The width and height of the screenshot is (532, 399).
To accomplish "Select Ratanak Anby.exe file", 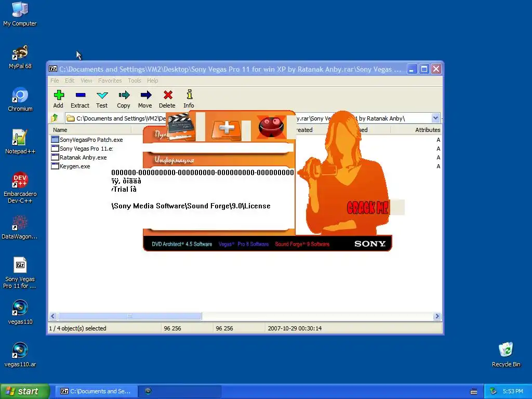I will click(79, 157).
